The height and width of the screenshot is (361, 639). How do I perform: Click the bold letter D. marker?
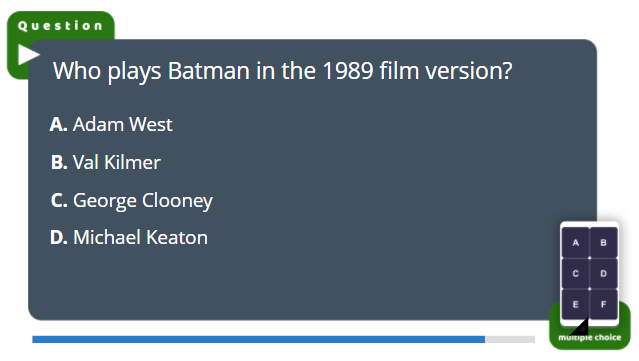(x=59, y=238)
